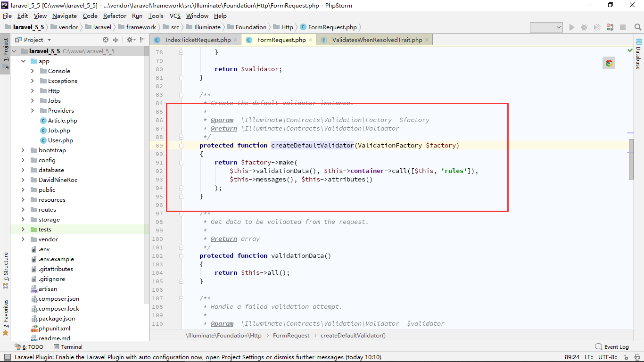The image size is (644, 362).
Task: Change the LF line separator
Action: [589, 357]
